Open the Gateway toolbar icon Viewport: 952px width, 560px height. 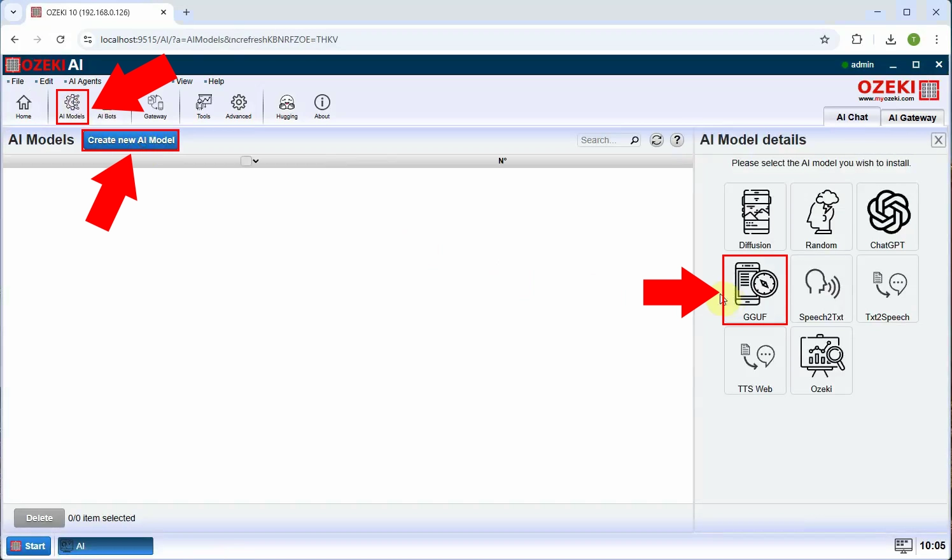coord(155,106)
